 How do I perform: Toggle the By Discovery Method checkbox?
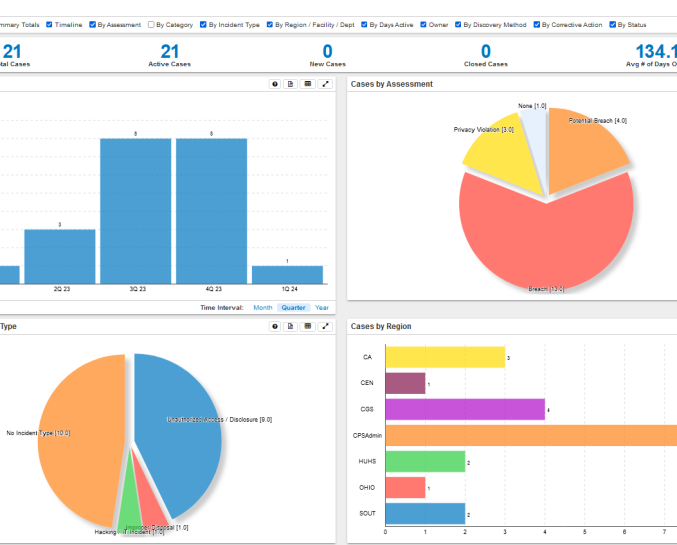coord(458,24)
